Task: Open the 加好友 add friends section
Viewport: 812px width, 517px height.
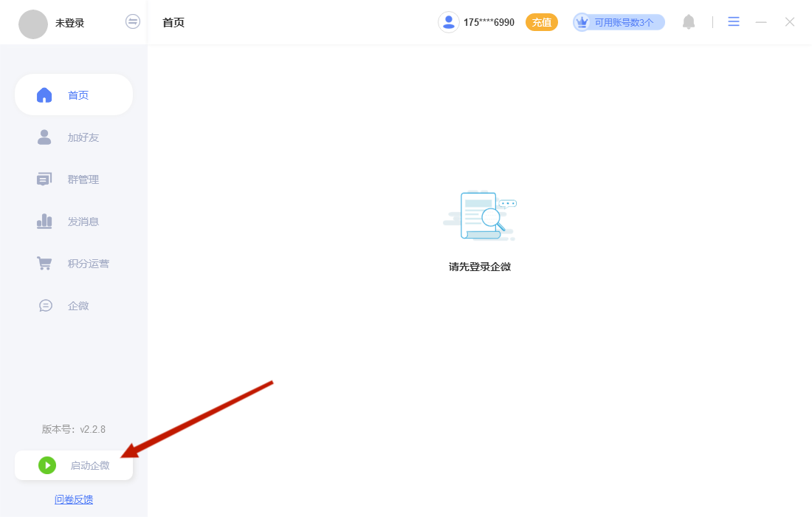Action: click(74, 137)
